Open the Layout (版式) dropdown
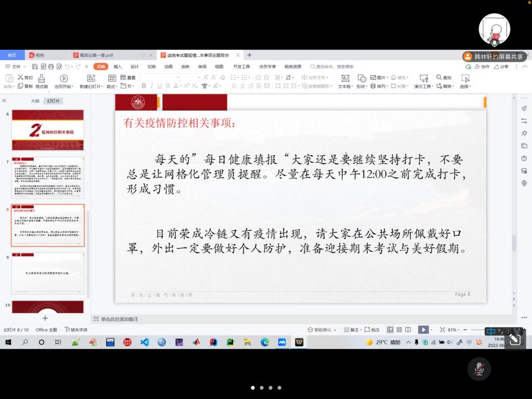This screenshot has height=399, width=532. 112,86
